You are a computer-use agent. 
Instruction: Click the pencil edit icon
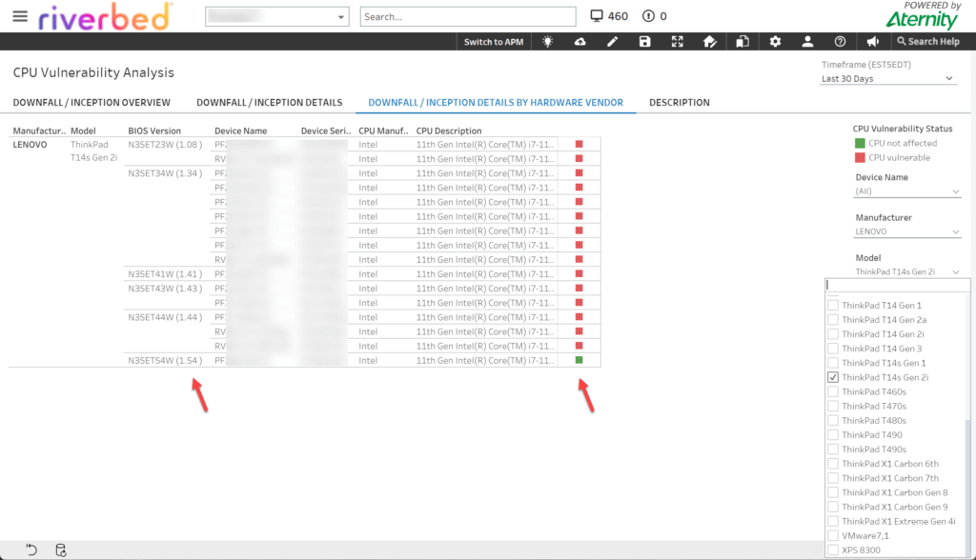[613, 42]
